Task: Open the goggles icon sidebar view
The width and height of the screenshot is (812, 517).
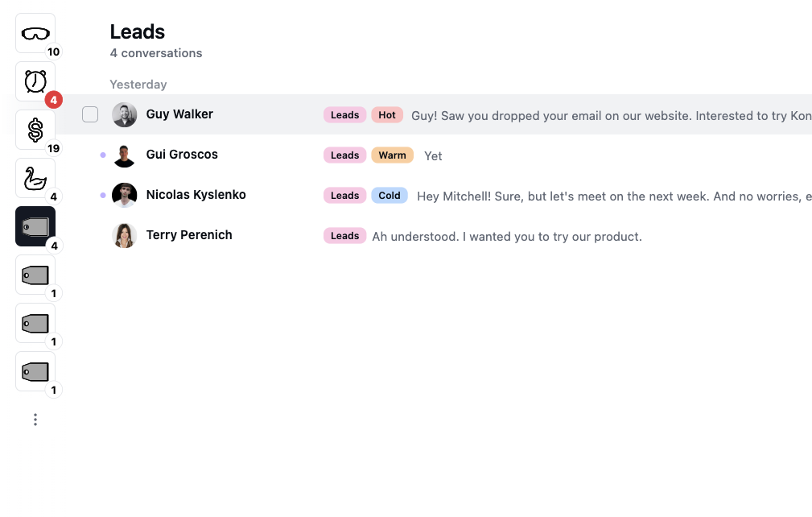Action: coord(35,33)
